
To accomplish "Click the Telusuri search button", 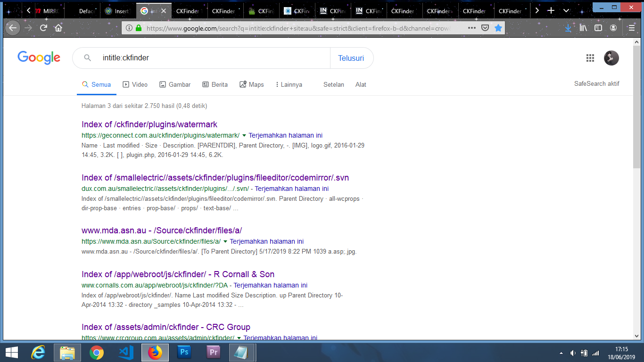I will [x=351, y=58].
